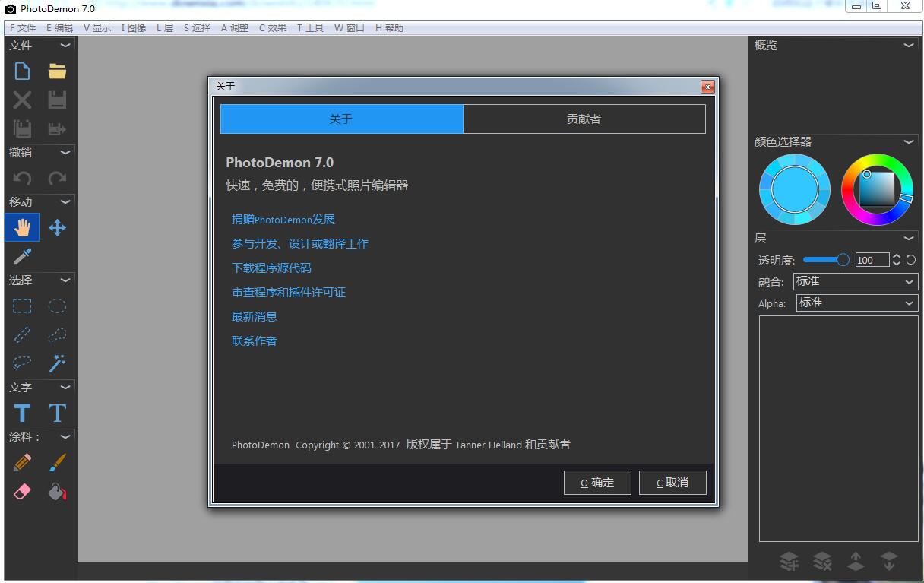Select the Hand pan tool
Screen dimensions: 924x583
click(x=23, y=227)
